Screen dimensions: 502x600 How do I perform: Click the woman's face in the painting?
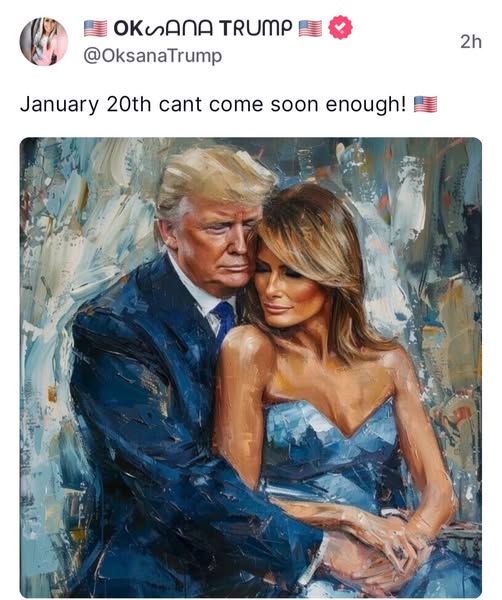tap(283, 287)
